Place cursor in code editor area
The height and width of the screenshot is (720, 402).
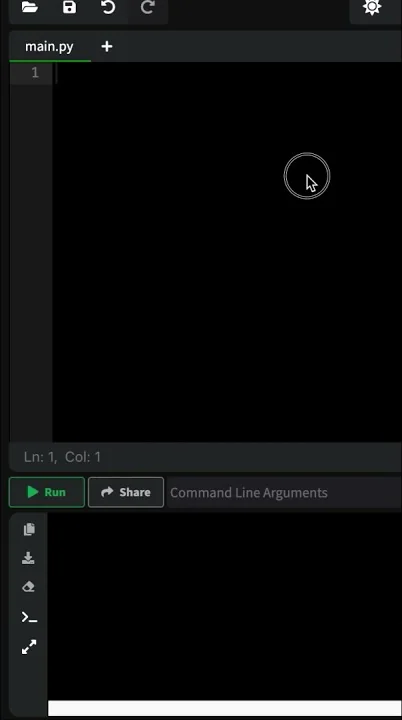pyautogui.click(x=227, y=252)
